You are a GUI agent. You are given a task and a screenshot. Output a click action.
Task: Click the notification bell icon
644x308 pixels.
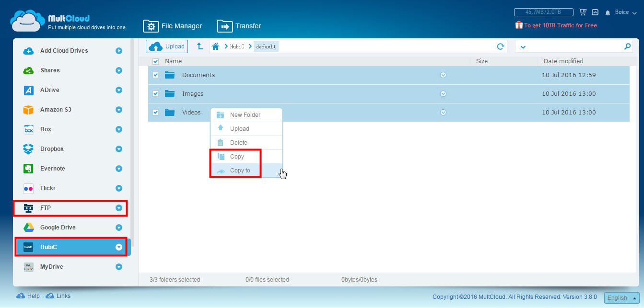tap(608, 12)
